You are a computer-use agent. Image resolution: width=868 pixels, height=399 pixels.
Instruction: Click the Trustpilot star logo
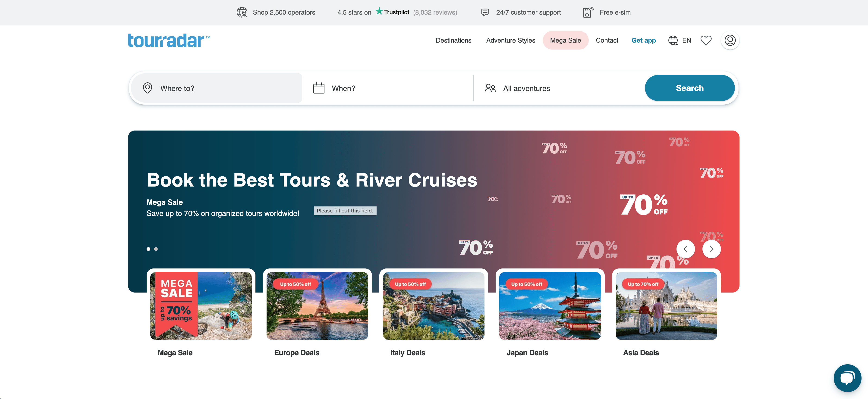click(x=379, y=11)
